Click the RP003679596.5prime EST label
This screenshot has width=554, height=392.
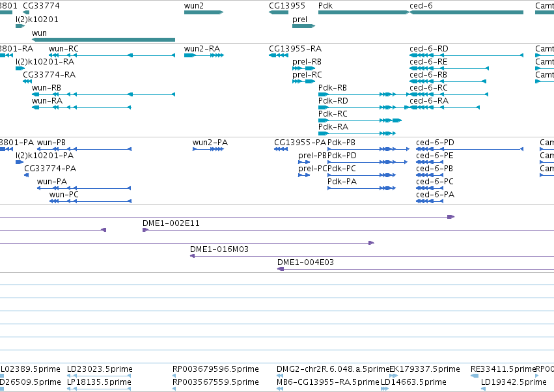215,369
